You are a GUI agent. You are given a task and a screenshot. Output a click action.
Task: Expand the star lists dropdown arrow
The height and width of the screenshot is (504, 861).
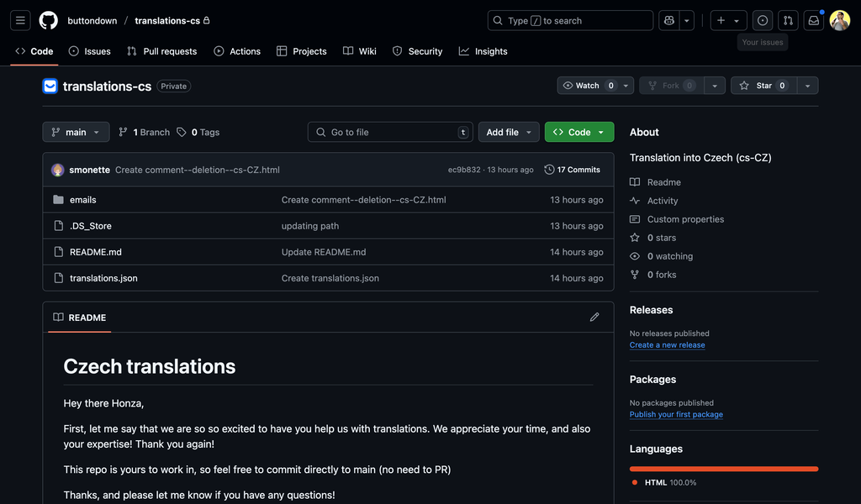(x=807, y=86)
